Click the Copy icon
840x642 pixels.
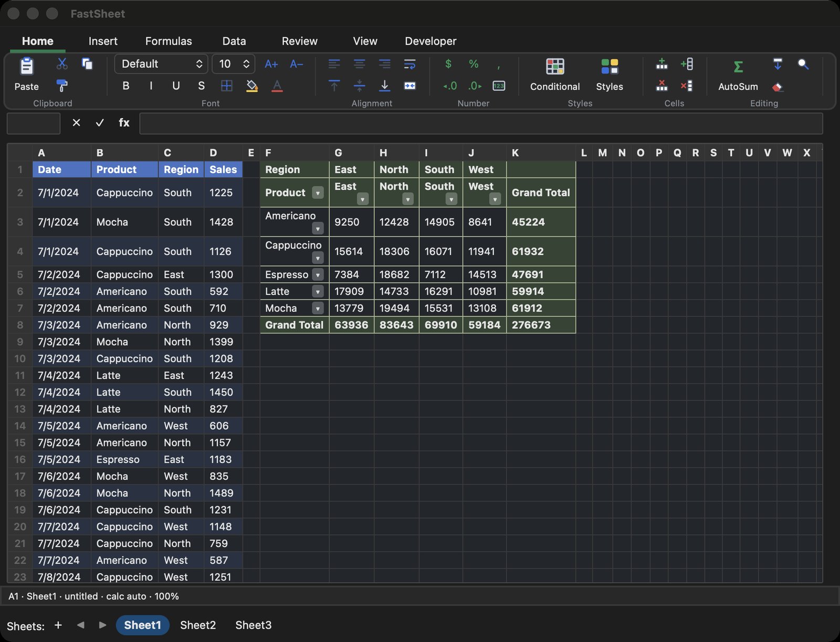tap(87, 64)
